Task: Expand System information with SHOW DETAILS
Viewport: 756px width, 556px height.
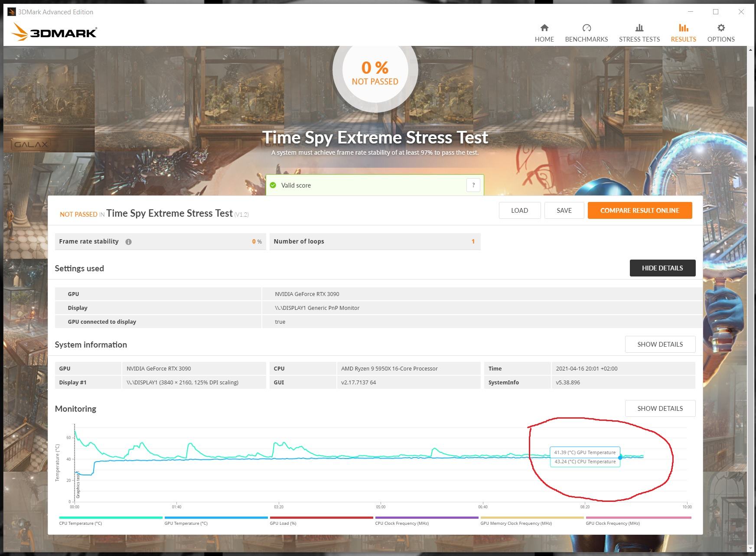Action: coord(660,344)
